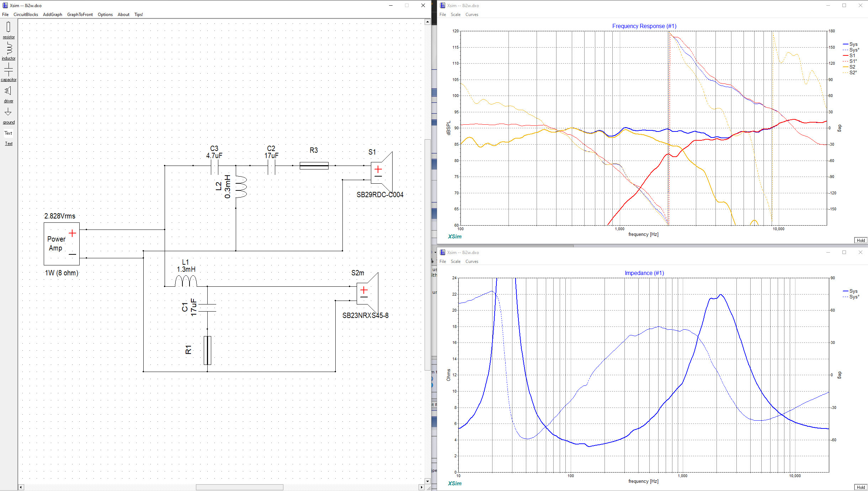Select the underlined Text tool
The height and width of the screenshot is (491, 868).
9,144
